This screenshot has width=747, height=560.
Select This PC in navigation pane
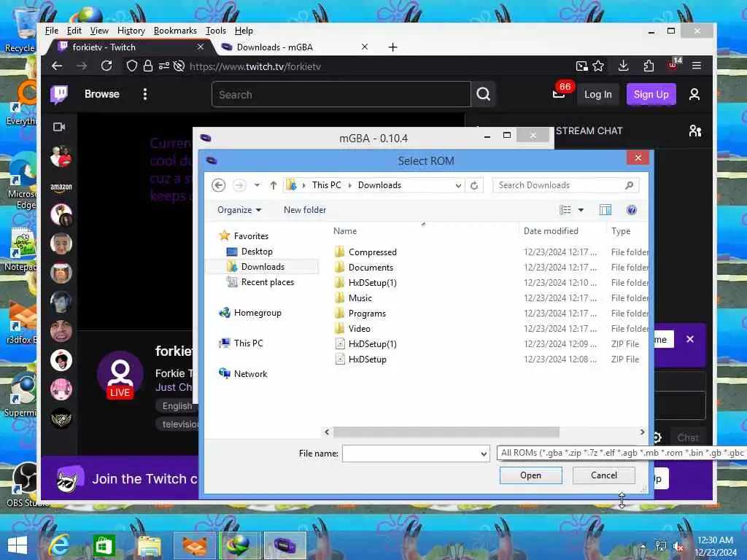(248, 343)
